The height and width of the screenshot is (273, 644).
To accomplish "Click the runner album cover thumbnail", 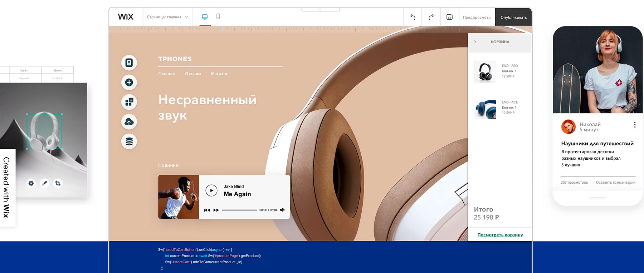I will coord(179,197).
